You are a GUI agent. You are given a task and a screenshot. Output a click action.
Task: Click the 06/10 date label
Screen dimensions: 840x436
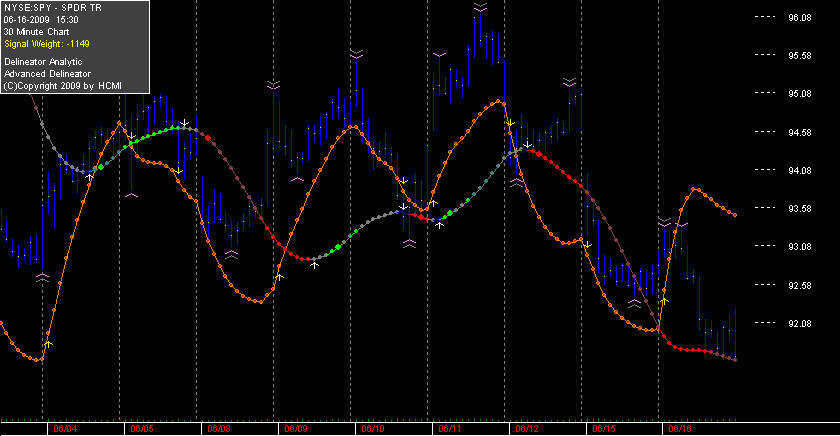click(x=373, y=429)
